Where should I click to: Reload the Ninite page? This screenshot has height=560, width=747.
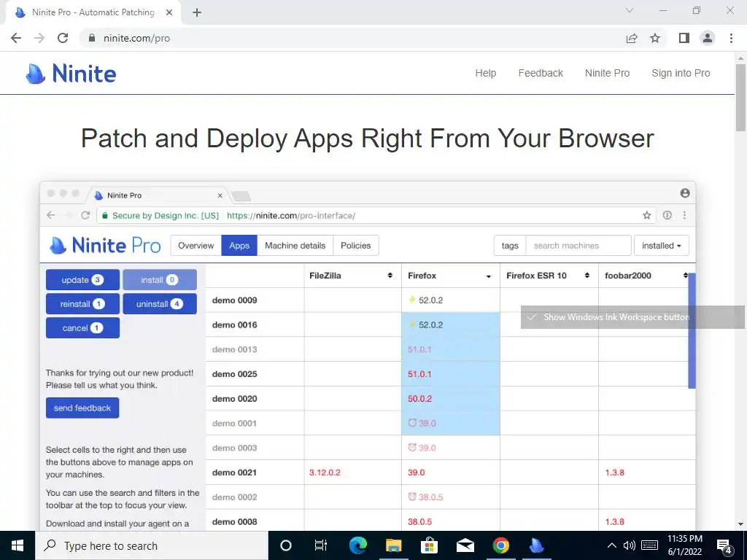63,38
